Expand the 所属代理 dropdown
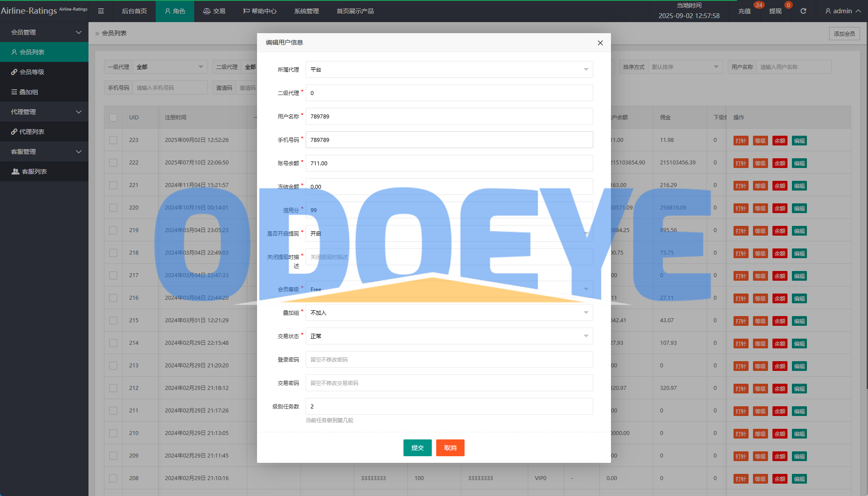 coord(449,69)
